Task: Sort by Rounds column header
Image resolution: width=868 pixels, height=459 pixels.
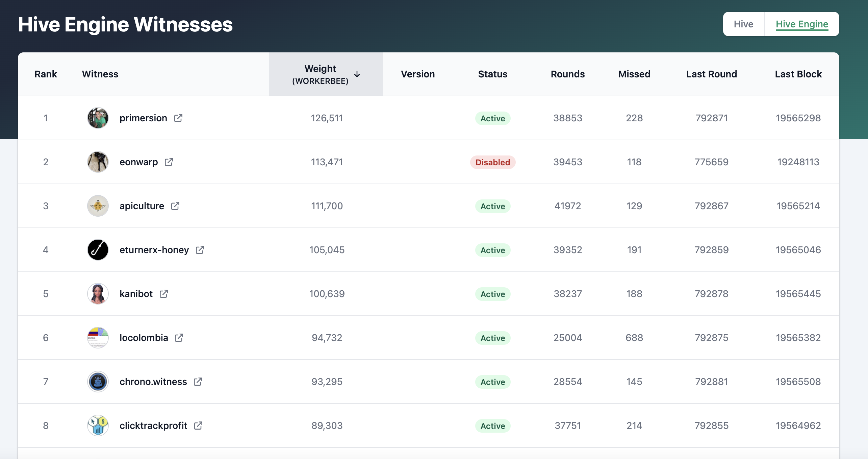Action: click(x=568, y=74)
